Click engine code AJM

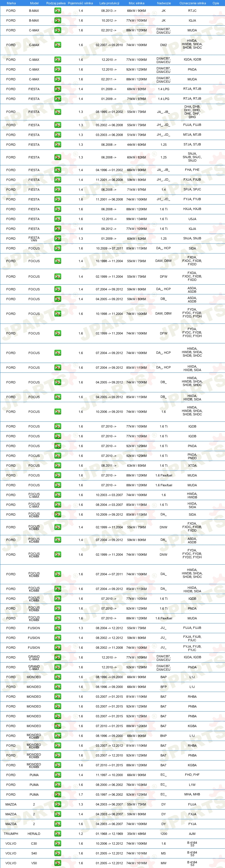192,834
